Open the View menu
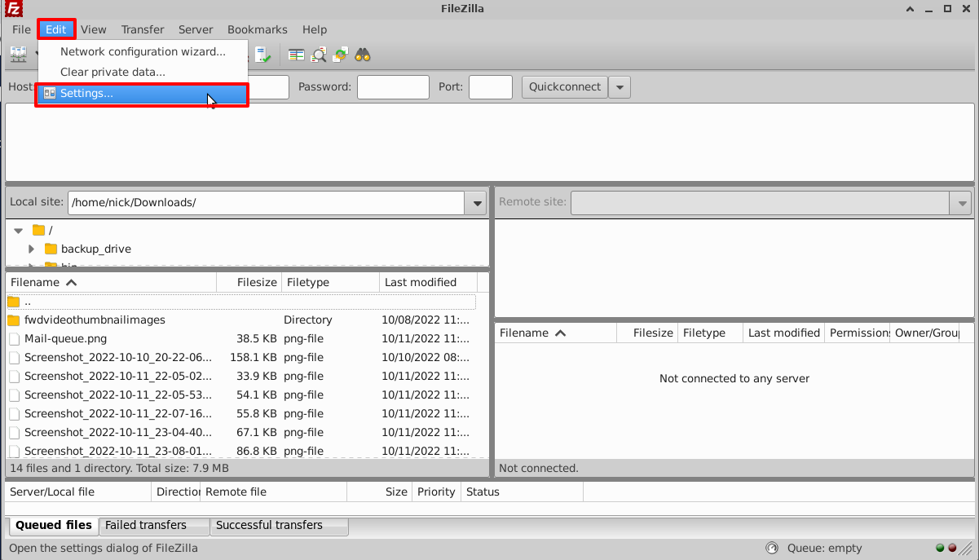 click(x=94, y=29)
